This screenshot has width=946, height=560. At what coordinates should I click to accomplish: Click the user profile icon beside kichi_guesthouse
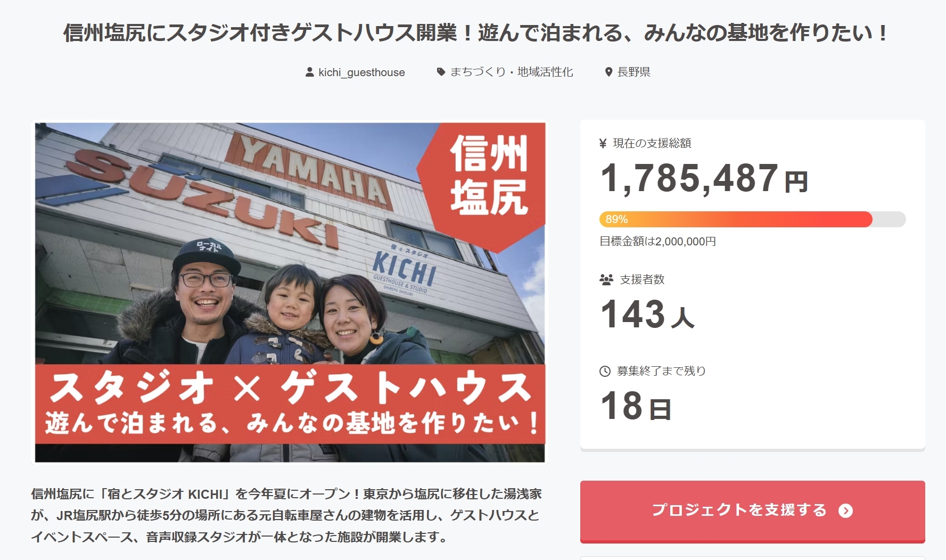click(x=309, y=72)
